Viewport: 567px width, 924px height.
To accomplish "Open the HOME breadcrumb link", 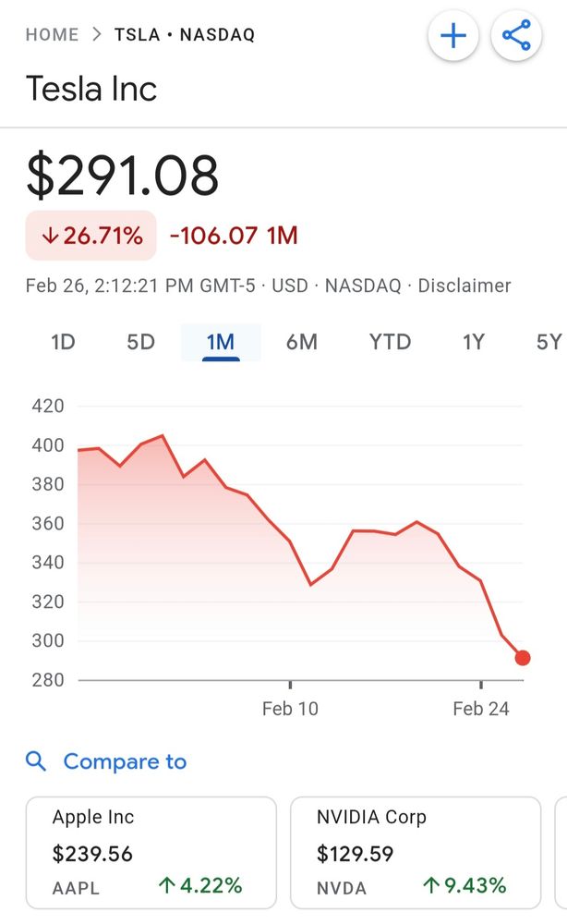I will tap(52, 34).
